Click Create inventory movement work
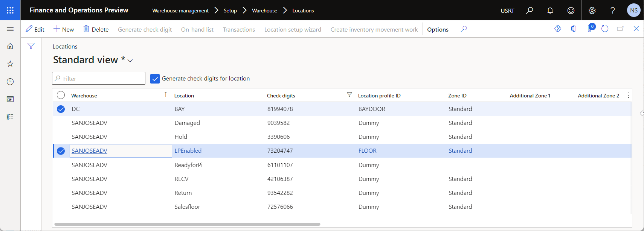 374,29
